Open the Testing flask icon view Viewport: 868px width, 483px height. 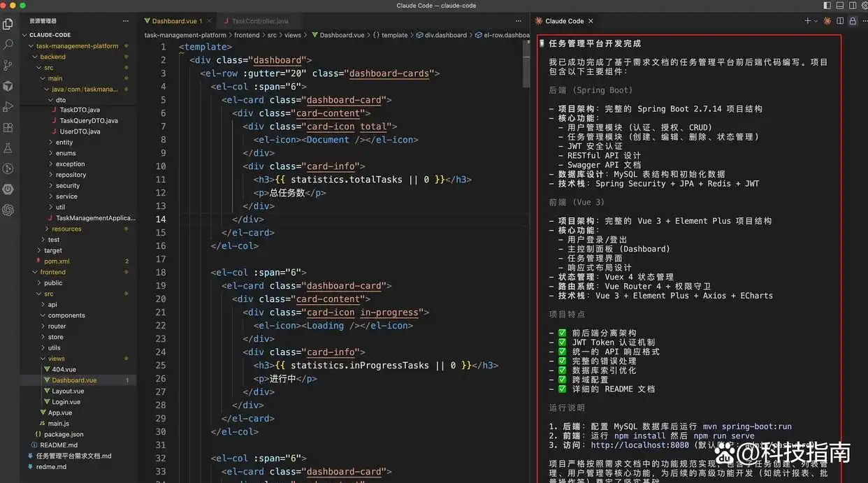pyautogui.click(x=8, y=148)
